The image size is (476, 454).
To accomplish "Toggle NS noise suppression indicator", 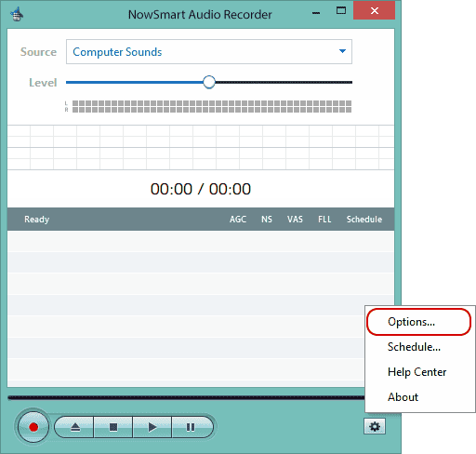I will tap(267, 220).
